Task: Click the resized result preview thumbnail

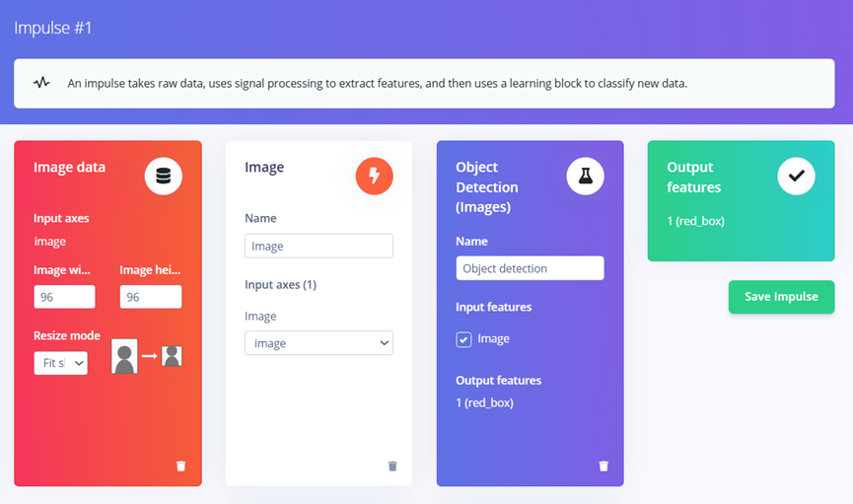Action: (172, 356)
